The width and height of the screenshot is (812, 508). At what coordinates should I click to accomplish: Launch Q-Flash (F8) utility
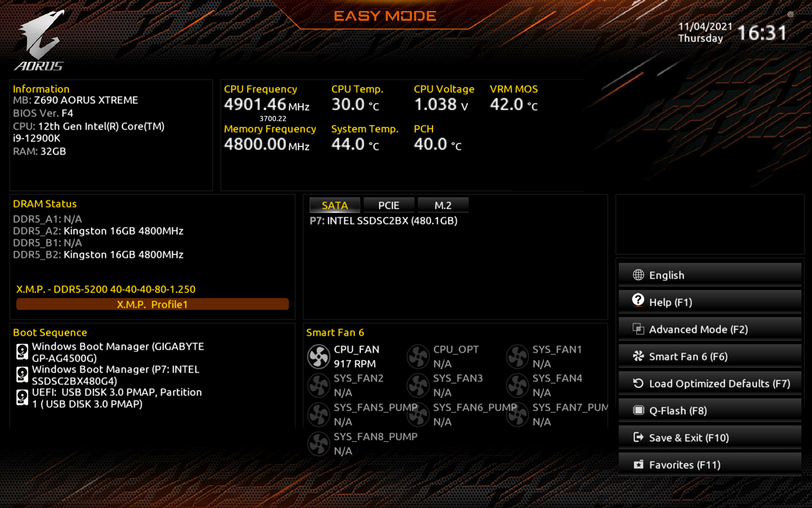pos(709,411)
